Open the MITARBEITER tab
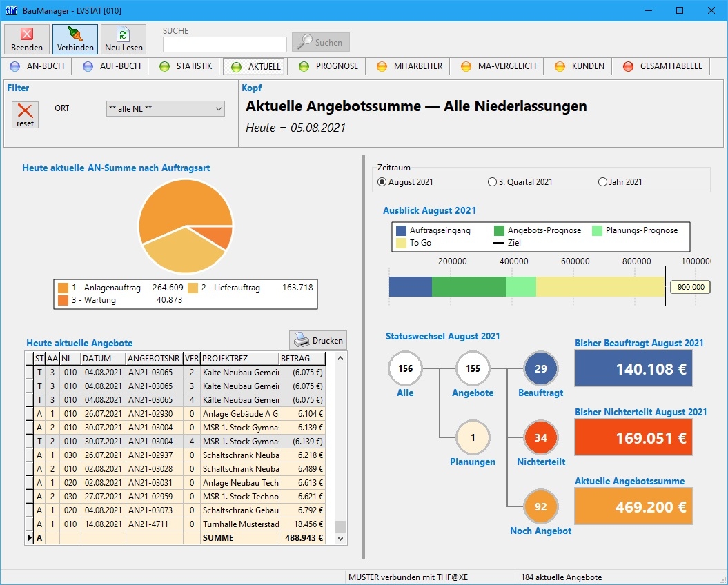Viewport: 728px width, 585px height. tap(409, 66)
